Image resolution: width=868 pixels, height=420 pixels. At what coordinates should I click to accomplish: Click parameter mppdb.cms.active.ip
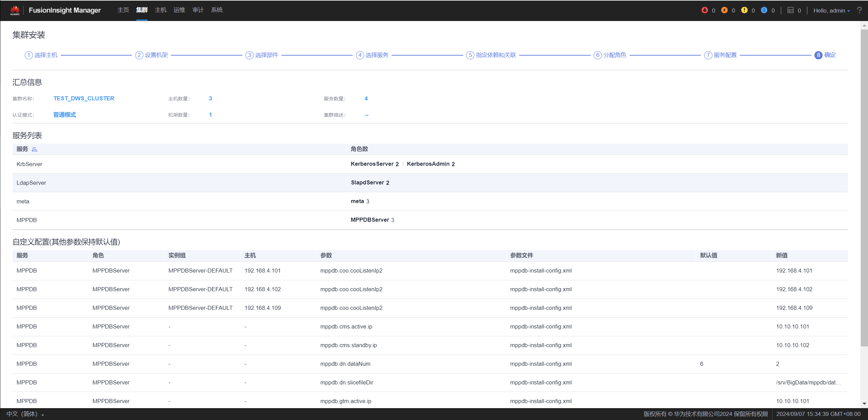(346, 326)
